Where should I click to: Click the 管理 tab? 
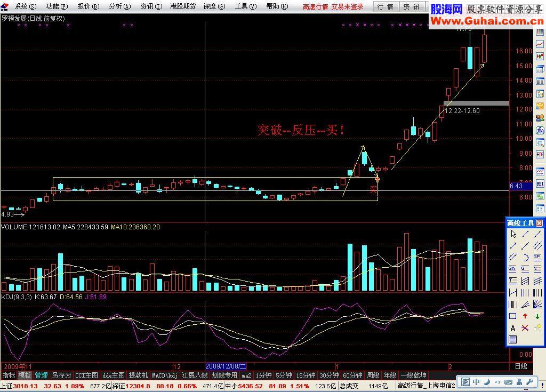(x=41, y=375)
